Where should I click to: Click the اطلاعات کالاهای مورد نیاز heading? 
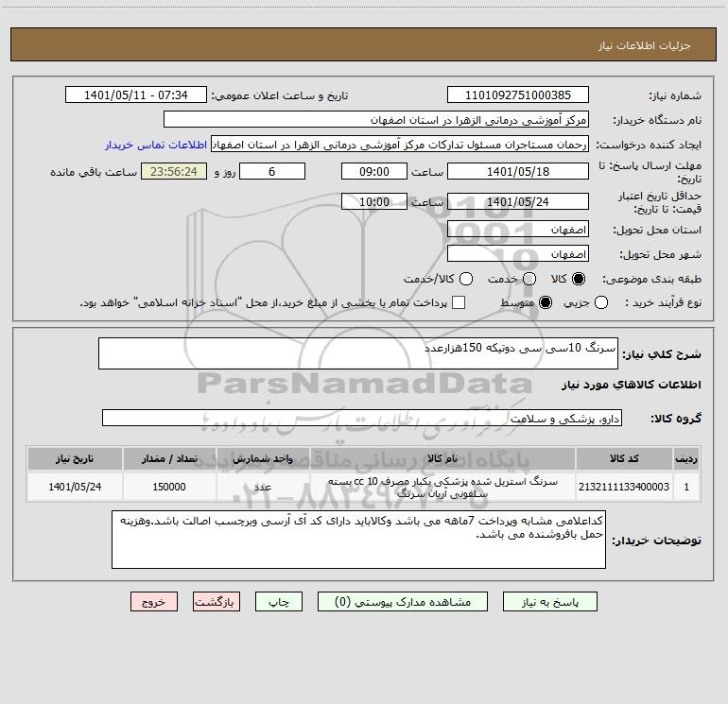[x=632, y=385]
